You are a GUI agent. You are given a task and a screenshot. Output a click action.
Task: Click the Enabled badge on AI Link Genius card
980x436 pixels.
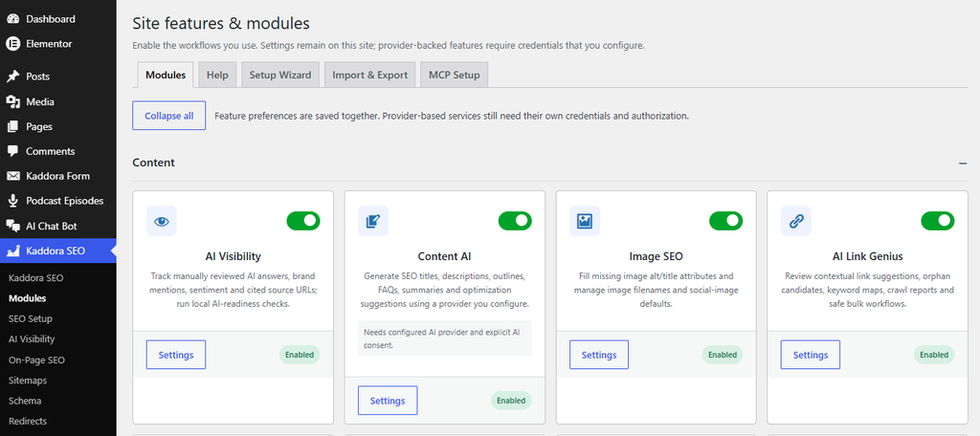point(934,355)
